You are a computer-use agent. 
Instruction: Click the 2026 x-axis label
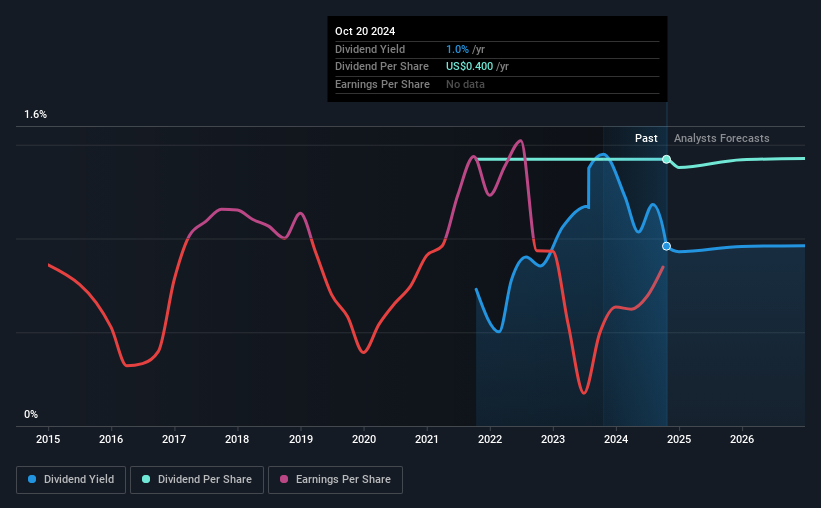(x=742, y=439)
